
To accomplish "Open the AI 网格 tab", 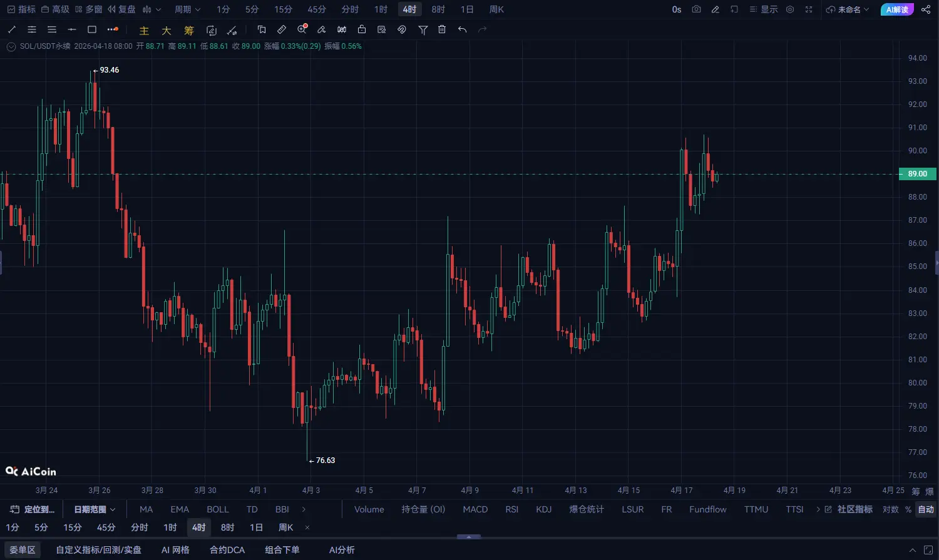I will 175,550.
